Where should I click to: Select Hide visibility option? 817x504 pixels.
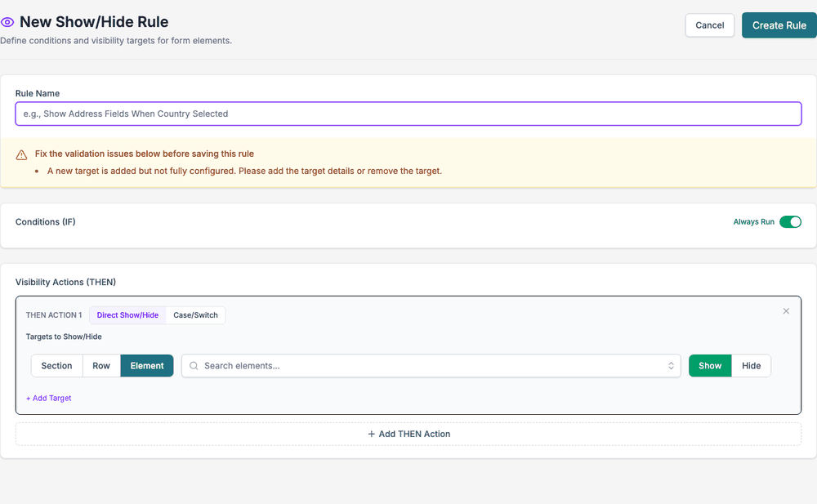coord(751,366)
